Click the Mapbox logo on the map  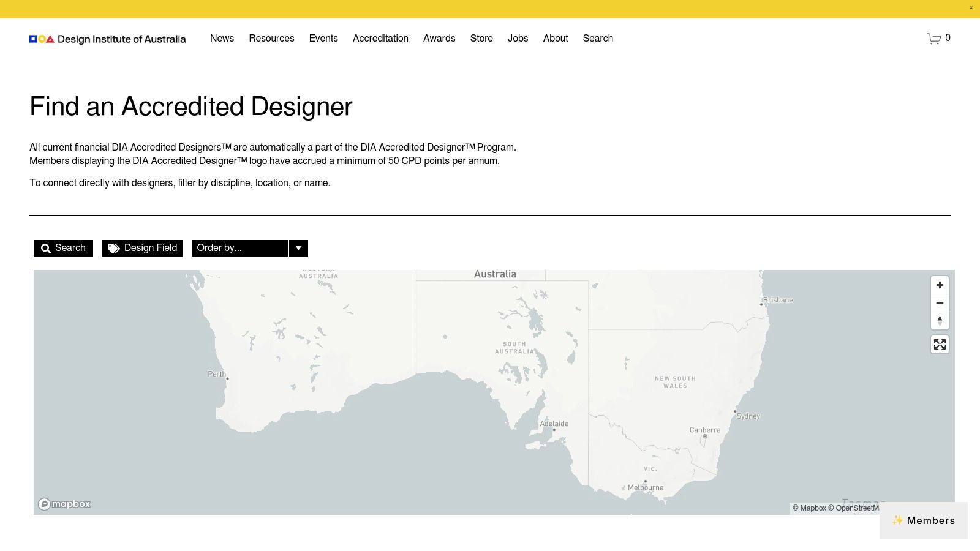64,503
